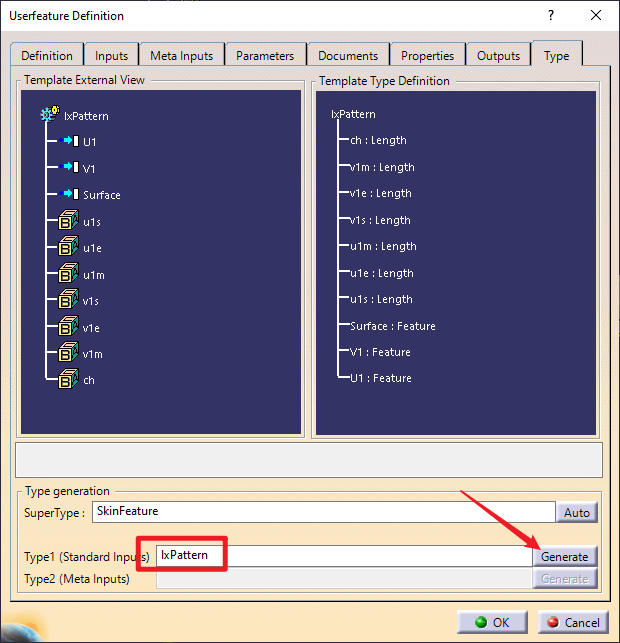The width and height of the screenshot is (620, 643).
Task: Select the Type tab
Action: tap(557, 55)
